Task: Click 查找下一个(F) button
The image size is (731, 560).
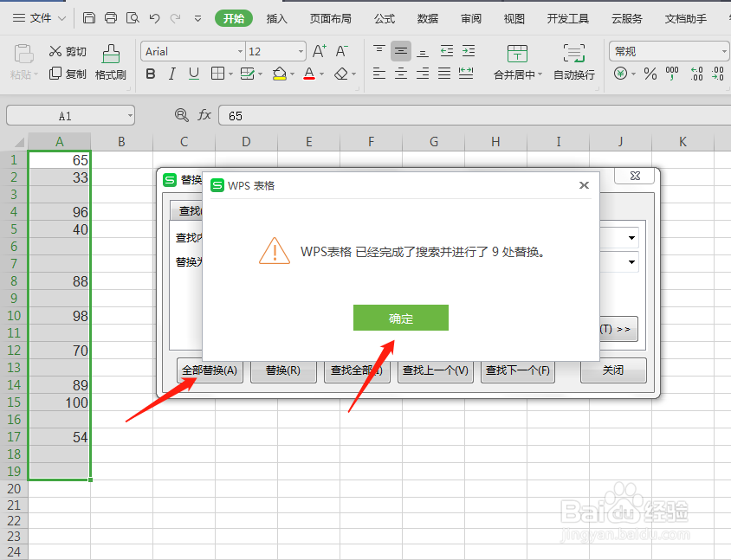Action: click(x=517, y=370)
